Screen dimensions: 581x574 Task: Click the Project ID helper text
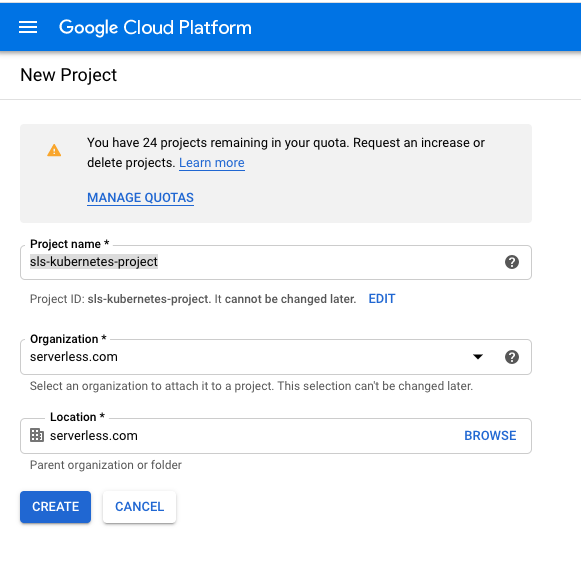click(x=193, y=299)
